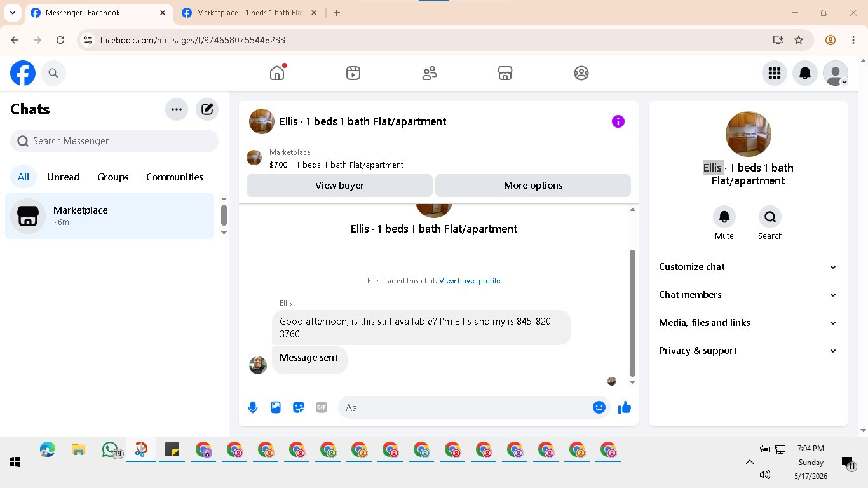The width and height of the screenshot is (868, 488).
Task: Open the Reels video icon
Action: 353,73
